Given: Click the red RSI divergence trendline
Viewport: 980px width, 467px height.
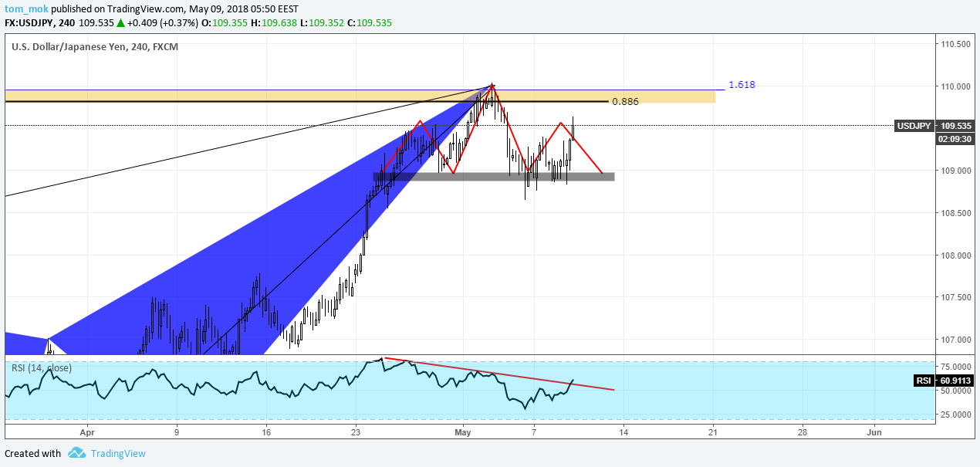Looking at the screenshot, I should (x=498, y=374).
